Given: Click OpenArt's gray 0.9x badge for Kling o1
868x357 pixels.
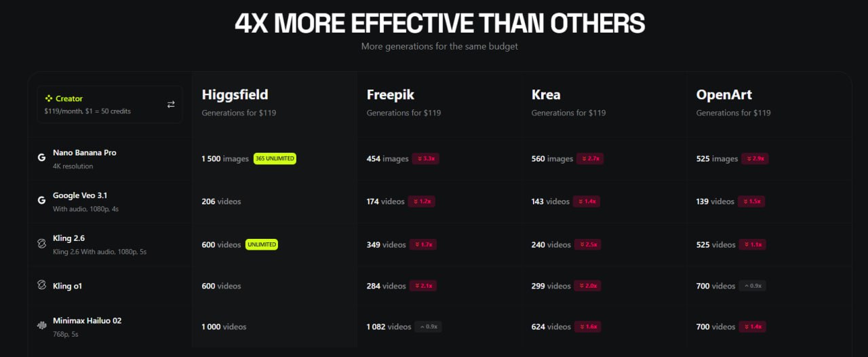Looking at the screenshot, I should point(753,286).
